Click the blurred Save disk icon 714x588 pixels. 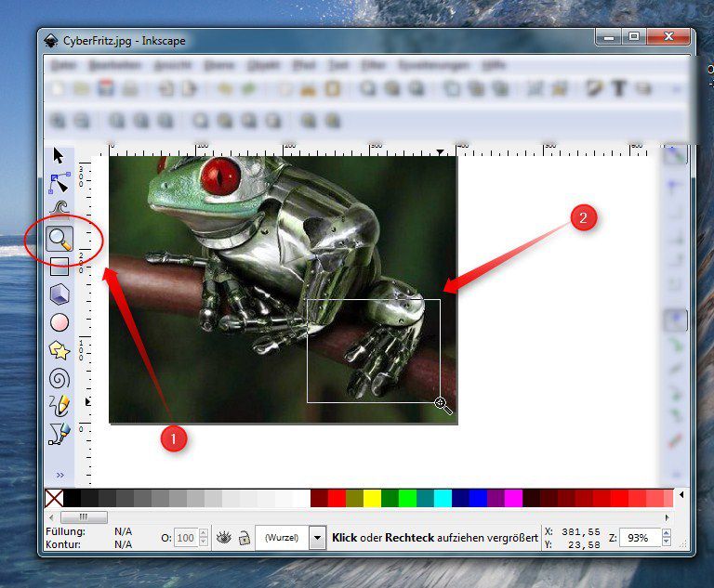tap(106, 88)
